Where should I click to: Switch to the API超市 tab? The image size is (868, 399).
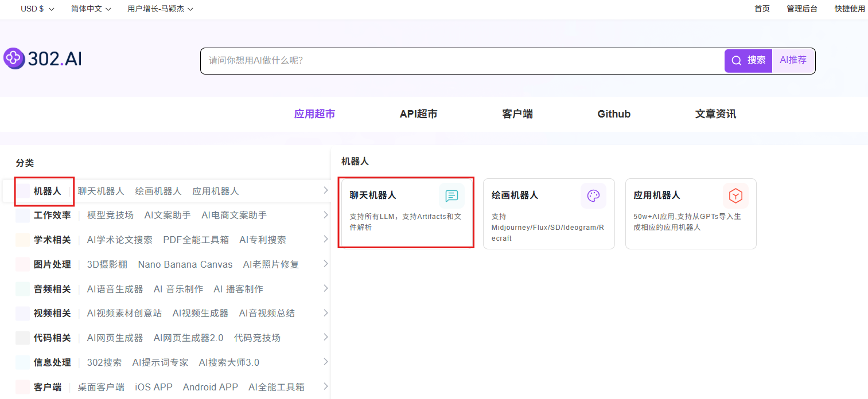(x=418, y=114)
